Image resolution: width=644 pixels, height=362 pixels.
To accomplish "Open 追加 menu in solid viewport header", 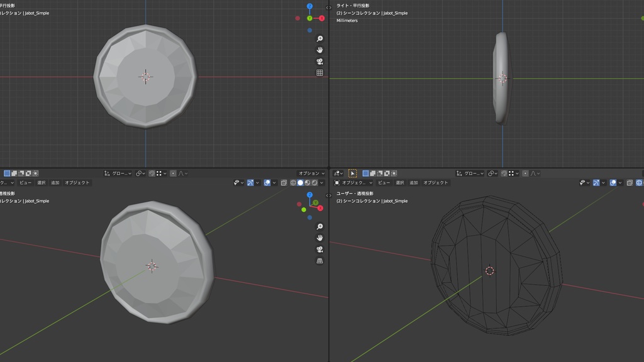I will (55, 183).
